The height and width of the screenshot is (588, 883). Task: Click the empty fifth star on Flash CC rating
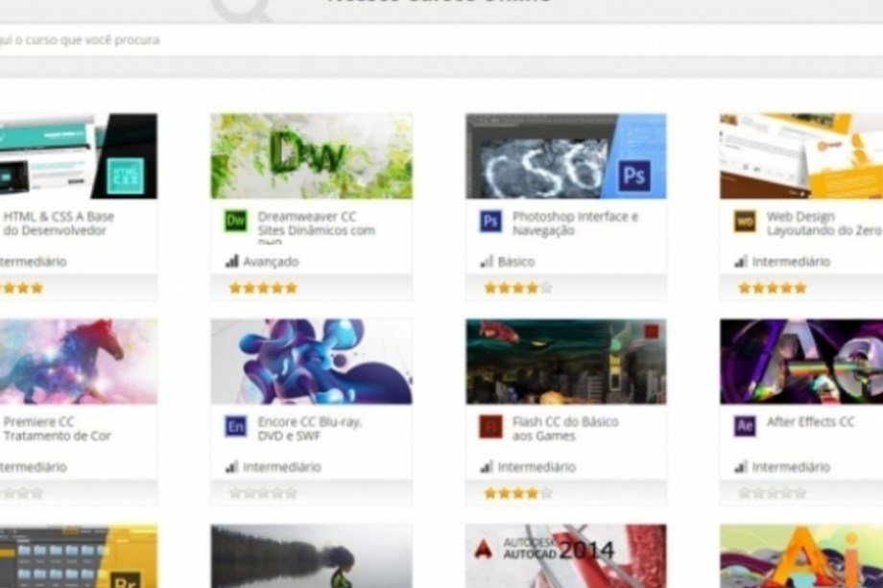[x=546, y=493]
